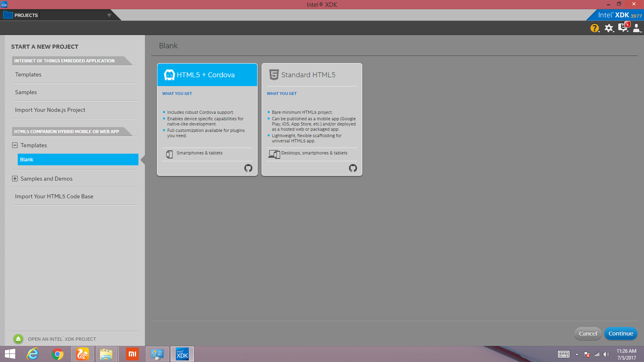Open the settings gear menu
Screen dimensions: 644x362
click(609, 28)
